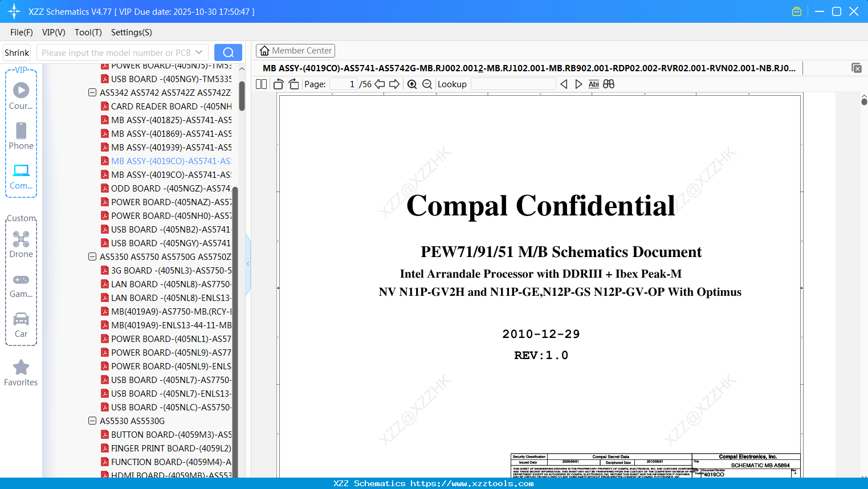Open MB(4019A9)-AS7750-MB file

[x=166, y=311]
